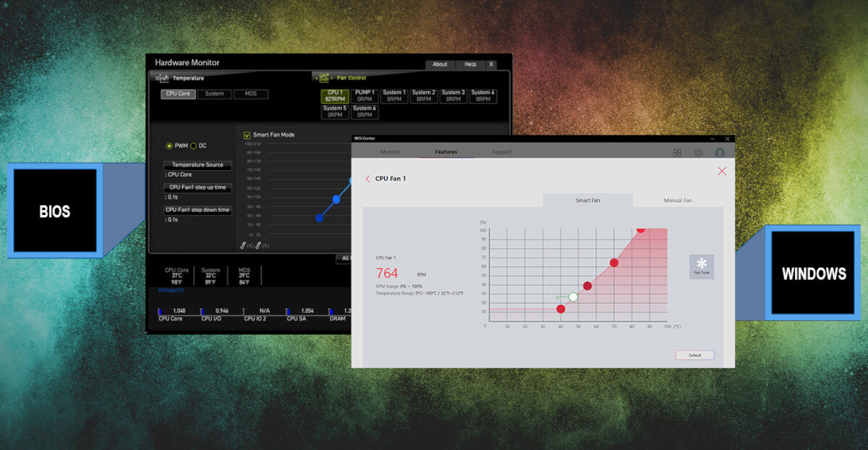Open the Temperature Source selector
Viewport: 868px width, 450px height.
click(x=197, y=165)
